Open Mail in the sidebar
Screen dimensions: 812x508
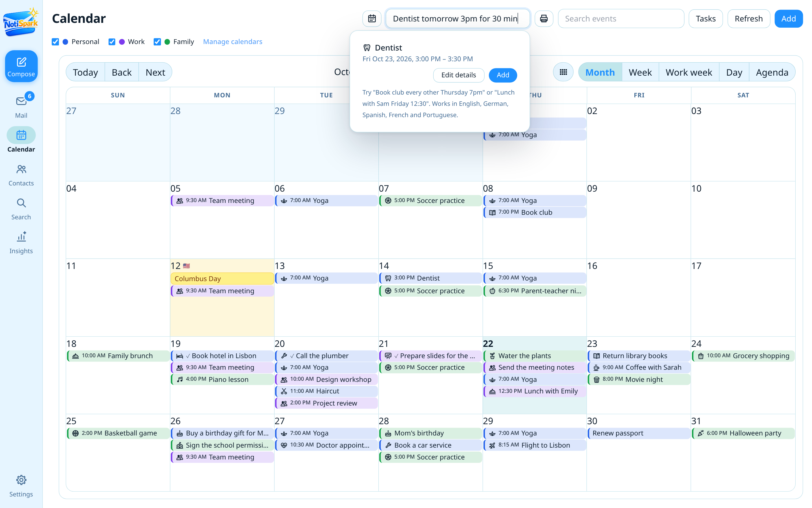pyautogui.click(x=21, y=106)
